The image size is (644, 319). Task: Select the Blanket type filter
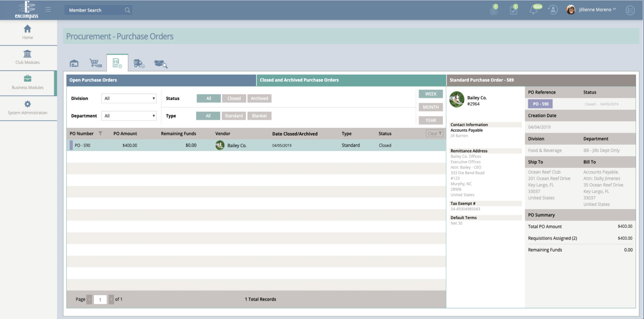(259, 116)
